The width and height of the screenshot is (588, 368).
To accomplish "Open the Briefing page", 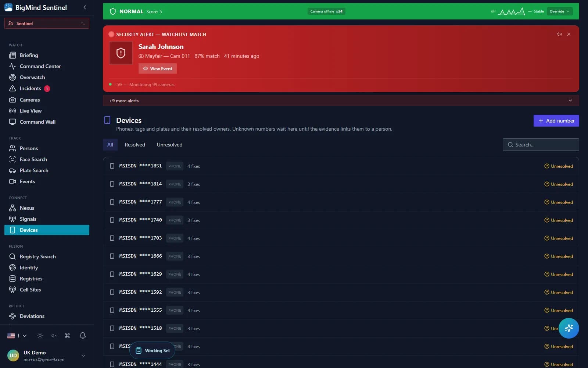I will tap(47, 55).
